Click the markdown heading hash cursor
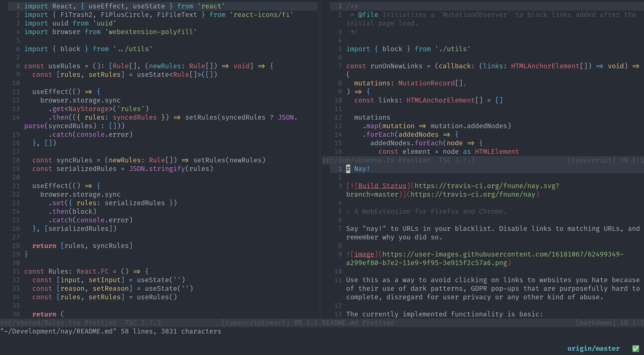Image resolution: width=644 pixels, height=355 pixels. (348, 169)
